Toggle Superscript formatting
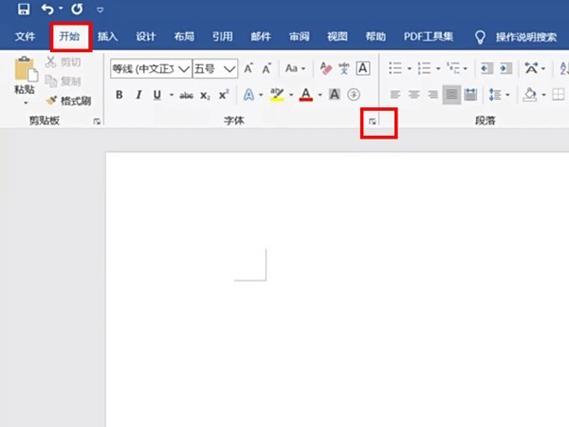The image size is (569, 427). pyautogui.click(x=224, y=95)
